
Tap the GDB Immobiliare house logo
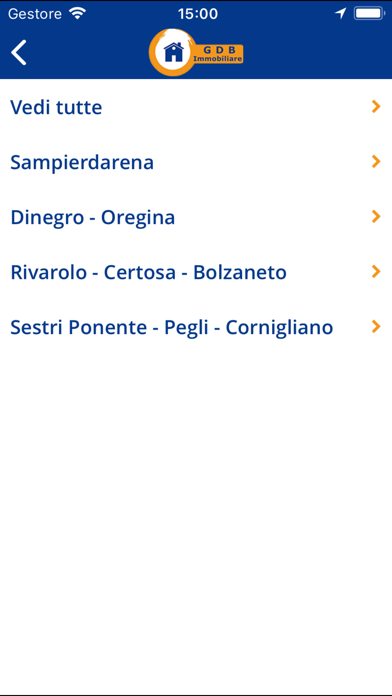pyautogui.click(x=196, y=52)
